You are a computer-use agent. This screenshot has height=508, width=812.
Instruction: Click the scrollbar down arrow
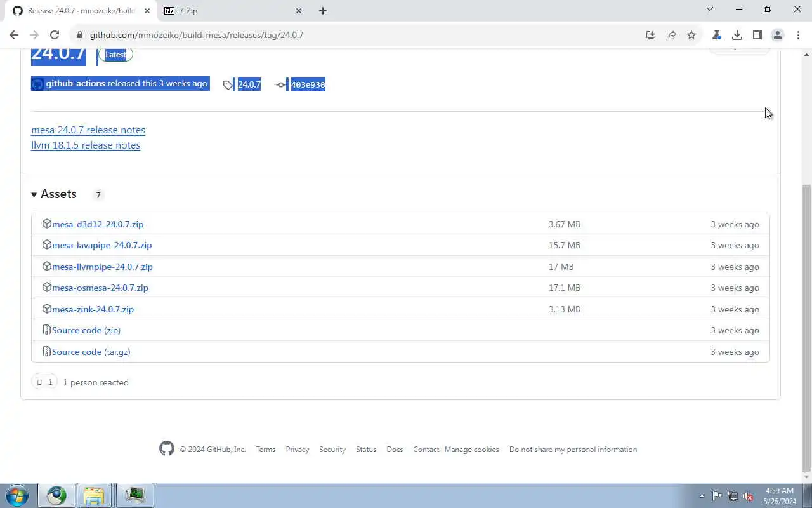806,477
